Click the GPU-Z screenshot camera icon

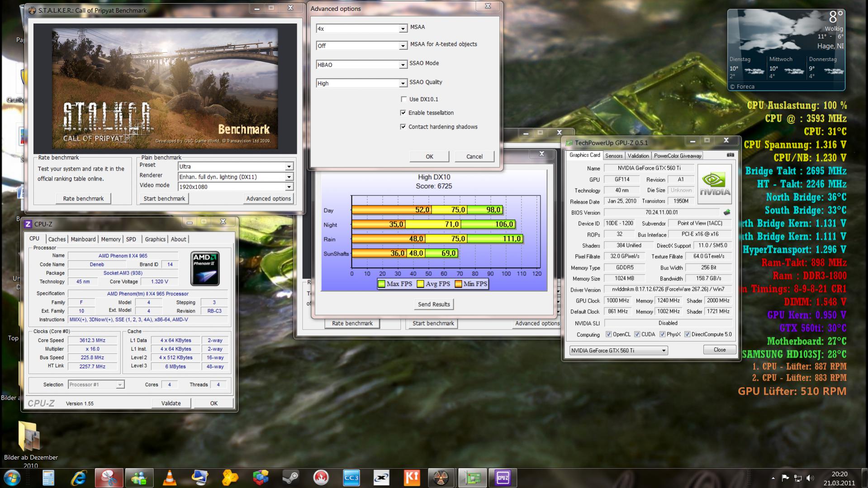pyautogui.click(x=730, y=155)
